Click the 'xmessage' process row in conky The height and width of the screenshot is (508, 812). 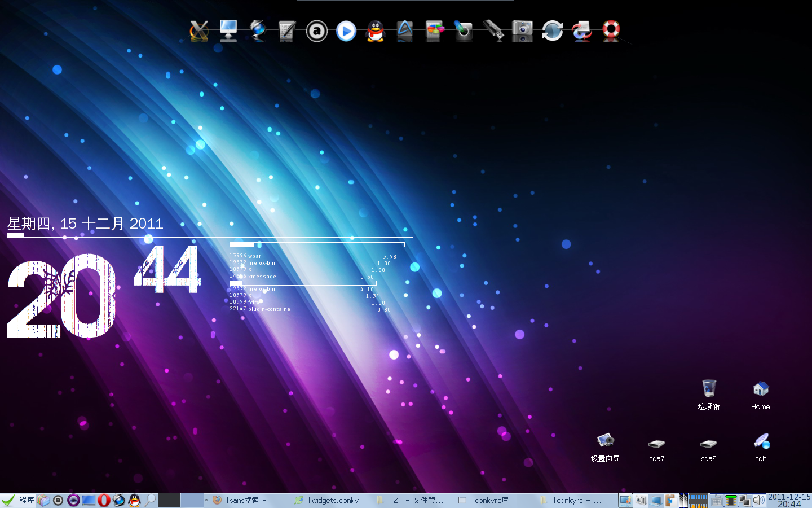[302, 277]
